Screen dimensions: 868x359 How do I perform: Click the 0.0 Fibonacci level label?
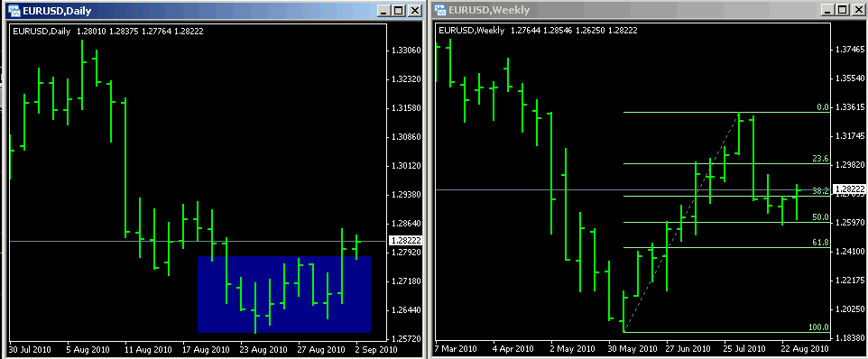[x=823, y=107]
